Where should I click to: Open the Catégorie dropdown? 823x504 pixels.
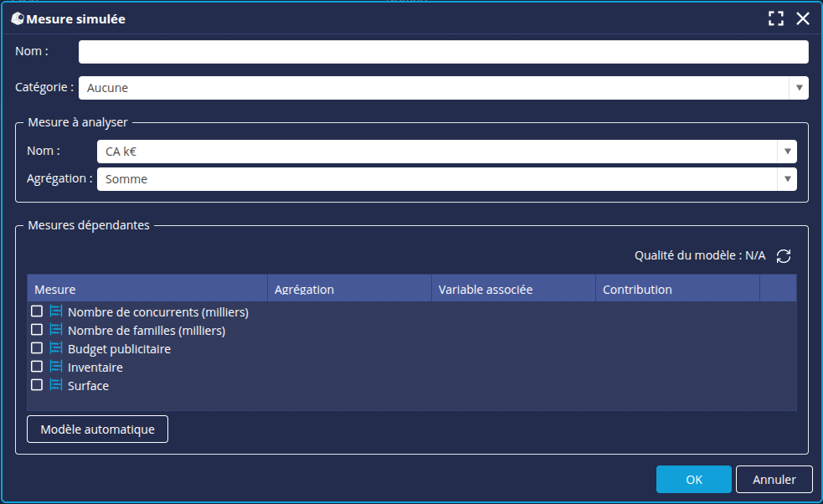[800, 87]
